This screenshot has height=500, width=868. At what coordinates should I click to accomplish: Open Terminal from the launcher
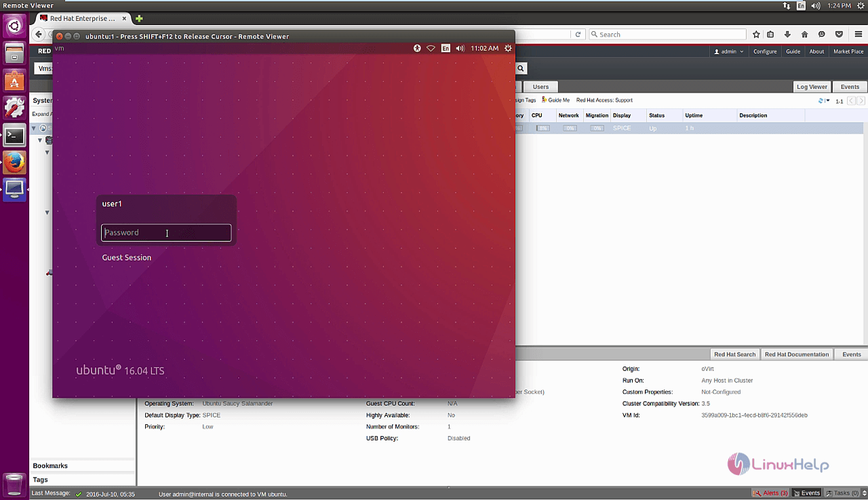point(14,136)
